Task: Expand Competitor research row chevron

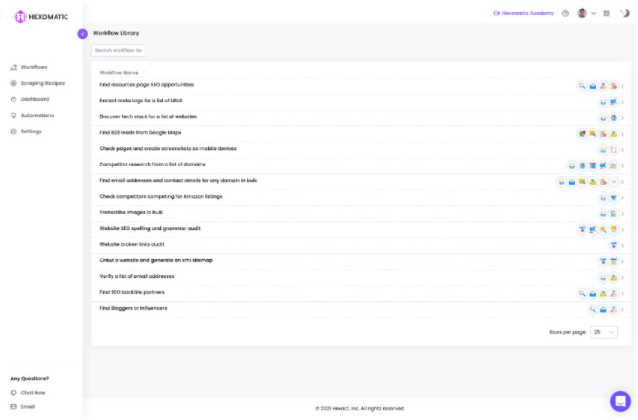Action: coord(623,166)
